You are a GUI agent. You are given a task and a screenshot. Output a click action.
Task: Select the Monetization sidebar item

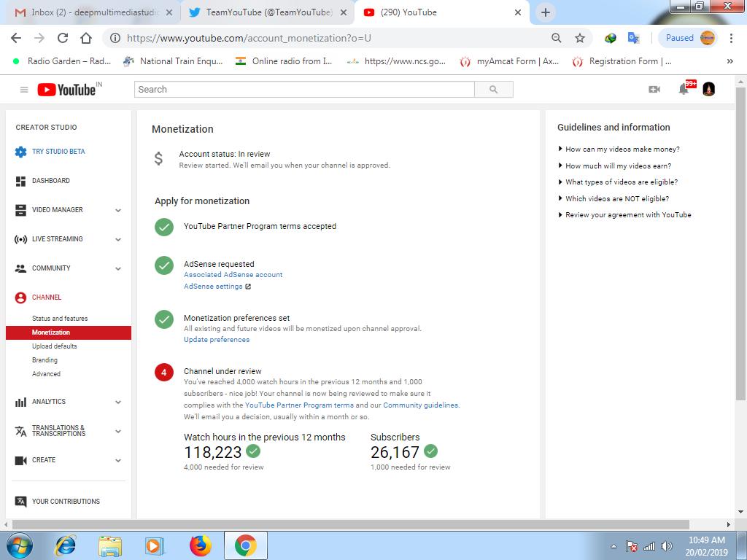point(69,332)
